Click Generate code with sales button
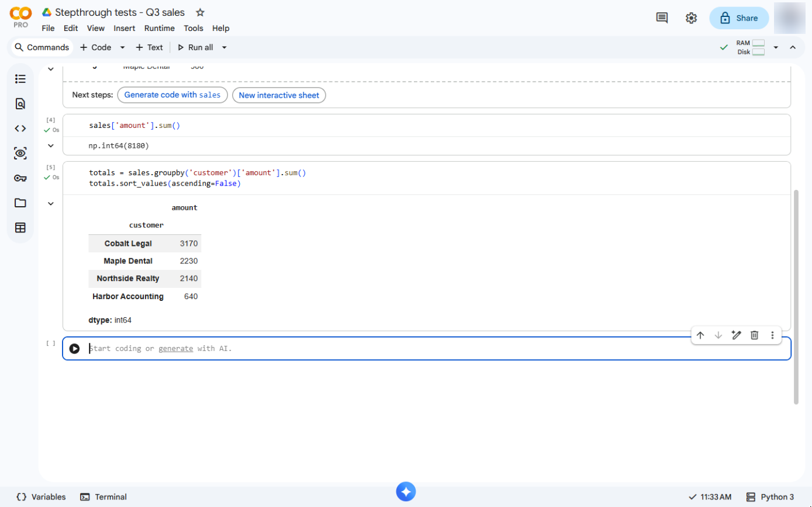The height and width of the screenshot is (507, 812). tap(172, 95)
